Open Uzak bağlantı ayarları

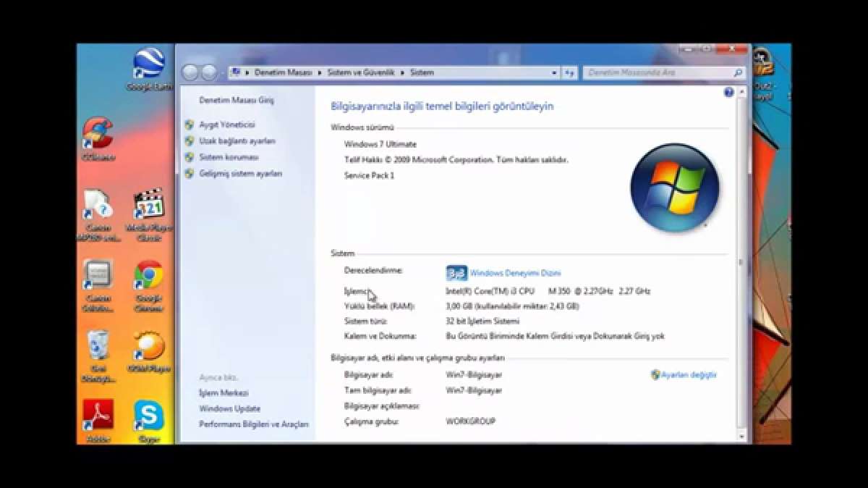coord(237,140)
